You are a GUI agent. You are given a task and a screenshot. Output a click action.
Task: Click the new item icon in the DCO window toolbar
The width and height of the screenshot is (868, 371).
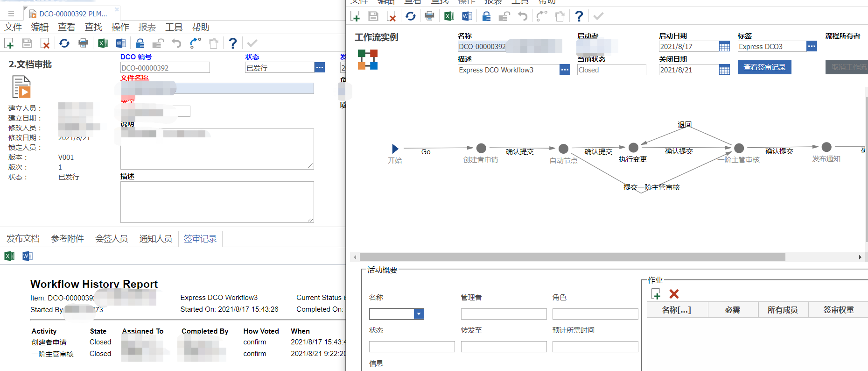9,43
